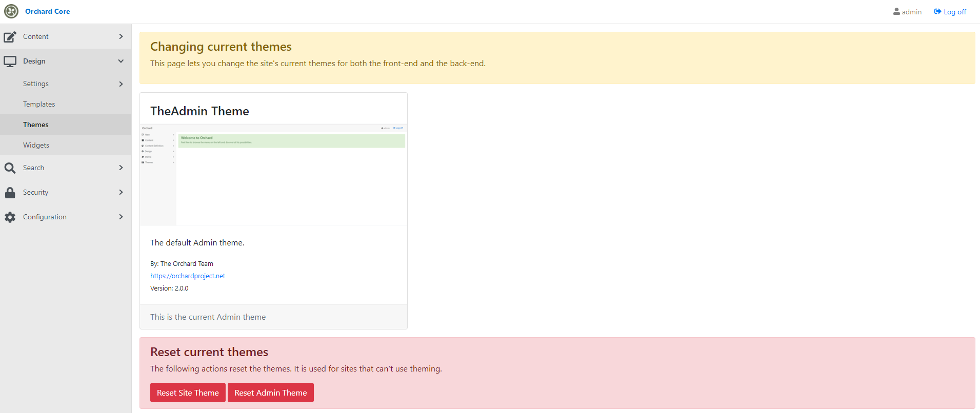This screenshot has width=980, height=413.
Task: Expand the Content menu chevron
Action: pyautogui.click(x=121, y=36)
